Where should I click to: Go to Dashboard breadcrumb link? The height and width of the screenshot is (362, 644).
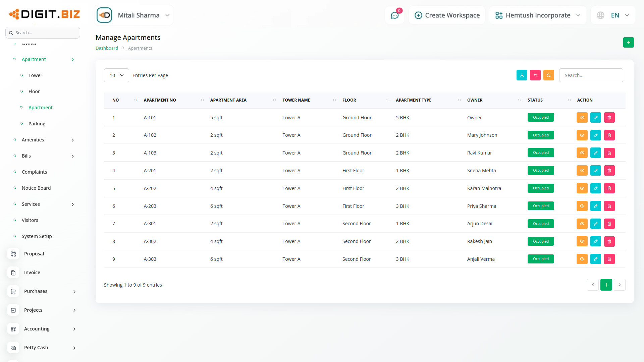107,48
